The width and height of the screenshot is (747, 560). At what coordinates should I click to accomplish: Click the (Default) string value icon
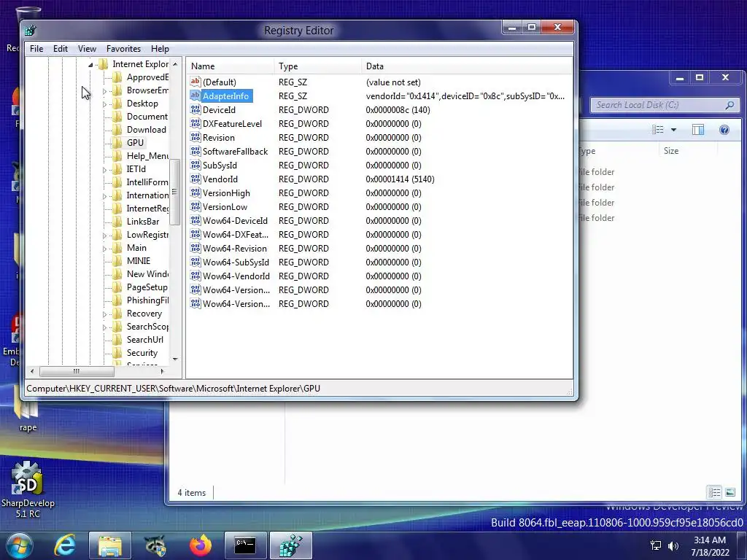tap(196, 82)
